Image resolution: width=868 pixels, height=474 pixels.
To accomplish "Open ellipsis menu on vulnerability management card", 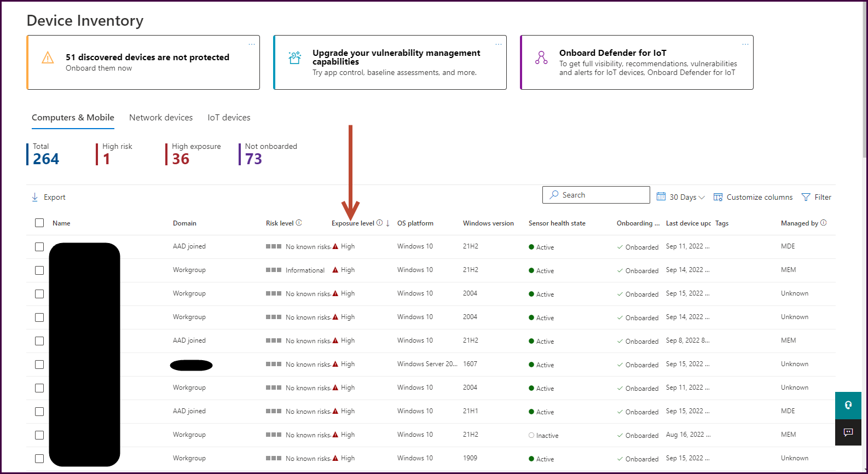I will pyautogui.click(x=498, y=44).
